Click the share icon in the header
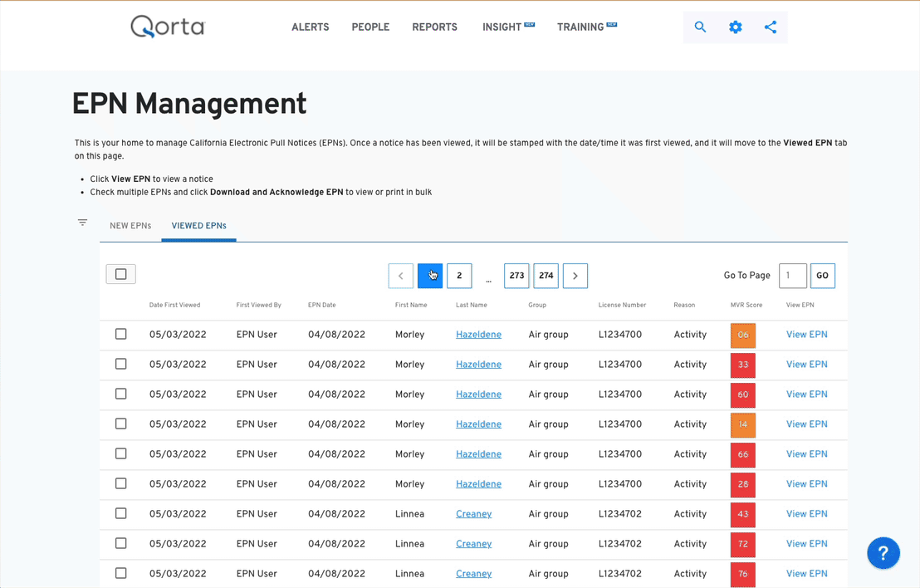Image resolution: width=920 pixels, height=588 pixels. coord(771,27)
